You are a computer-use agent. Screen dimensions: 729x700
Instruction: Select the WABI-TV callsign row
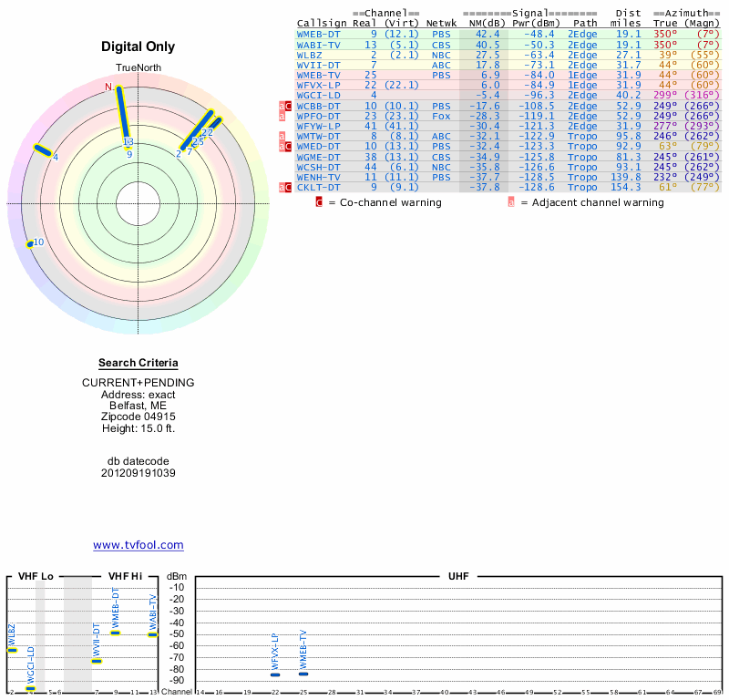click(x=318, y=44)
